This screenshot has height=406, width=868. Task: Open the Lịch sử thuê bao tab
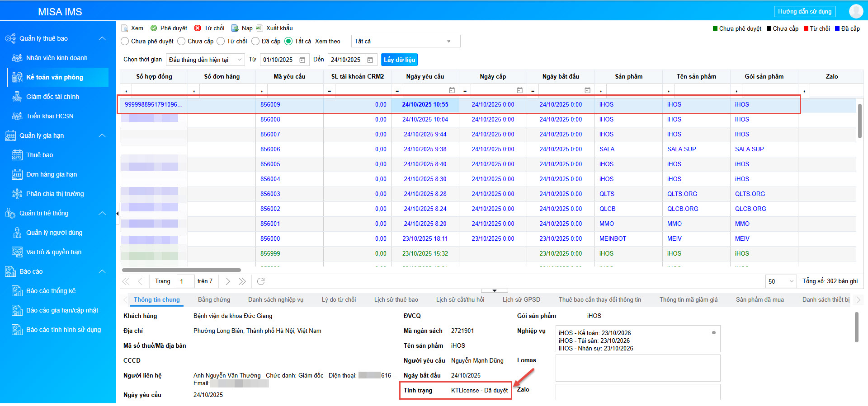(396, 299)
